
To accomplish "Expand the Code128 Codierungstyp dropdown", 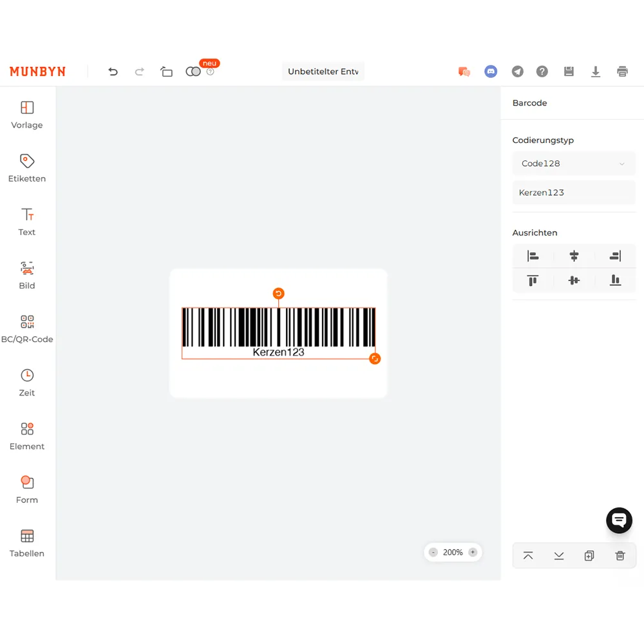I will pos(574,164).
